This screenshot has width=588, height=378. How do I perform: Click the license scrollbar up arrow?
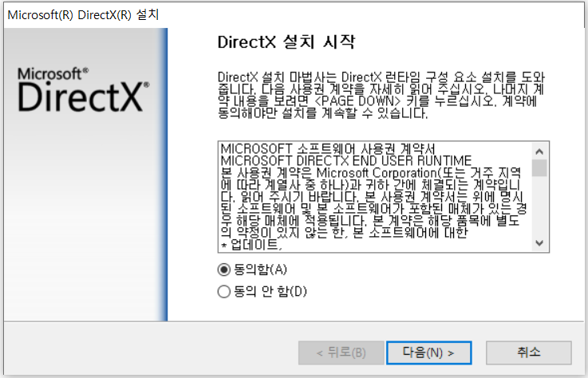click(539, 152)
